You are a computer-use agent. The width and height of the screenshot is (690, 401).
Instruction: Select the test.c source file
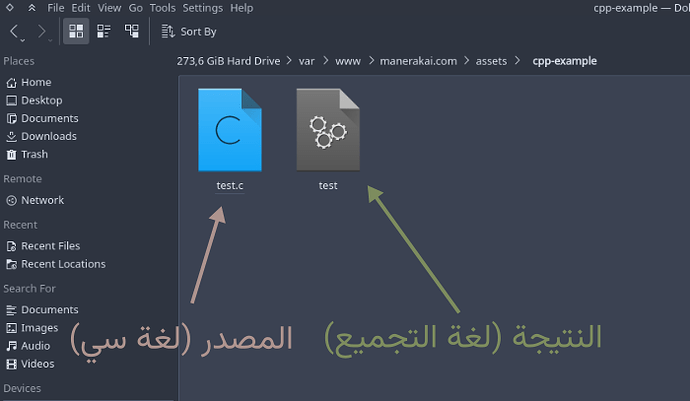tap(230, 130)
